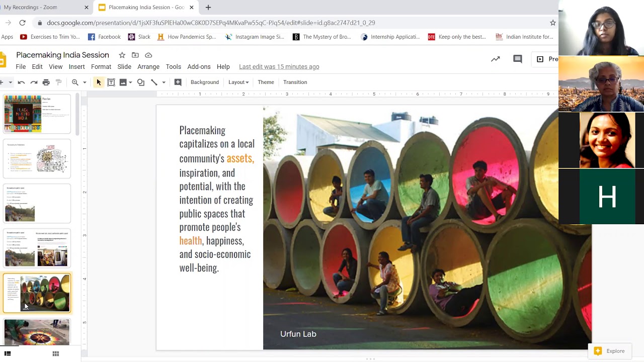Choose the Select cursor tool
Viewport: 644px width, 362px height.
click(x=99, y=82)
